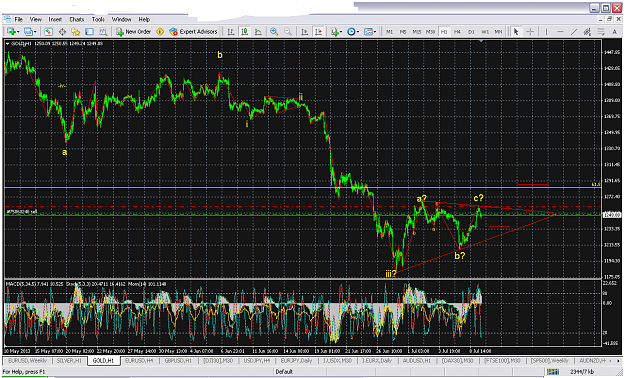The height and width of the screenshot is (378, 625).
Task: Select the Text label tool
Action: (614, 32)
